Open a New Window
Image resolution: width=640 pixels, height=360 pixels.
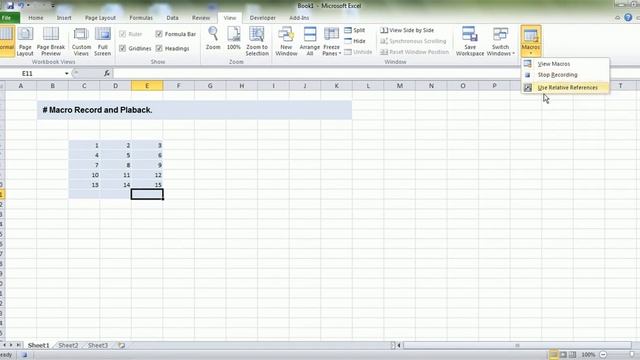click(x=286, y=41)
